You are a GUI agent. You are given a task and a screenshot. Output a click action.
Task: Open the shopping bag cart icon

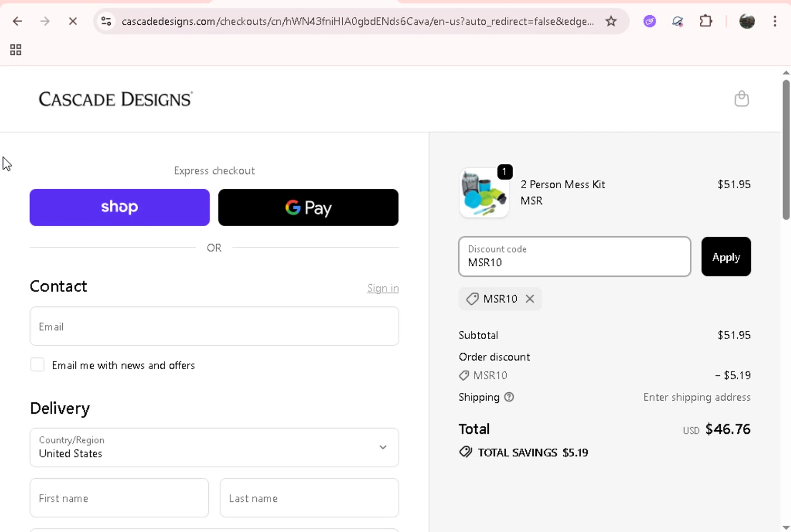(741, 99)
